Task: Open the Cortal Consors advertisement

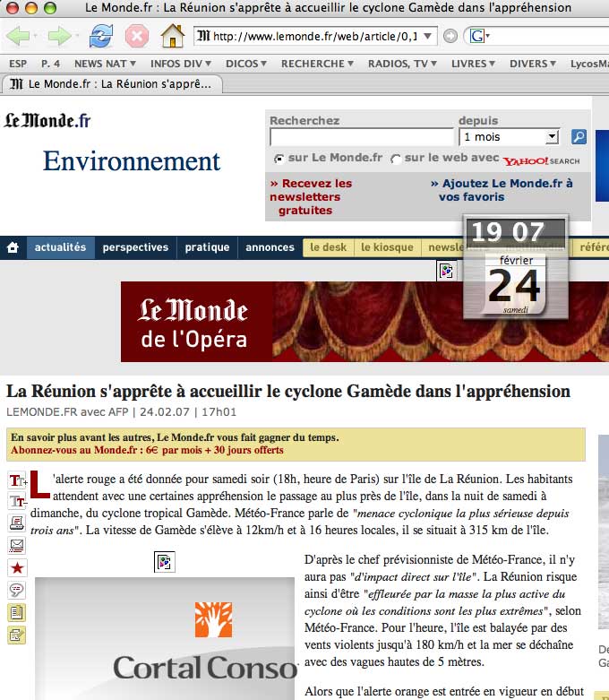Action: pos(165,638)
